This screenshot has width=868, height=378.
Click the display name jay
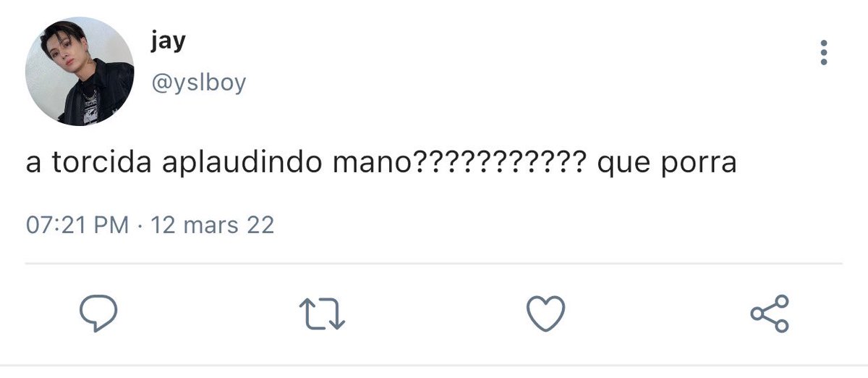[x=169, y=41]
